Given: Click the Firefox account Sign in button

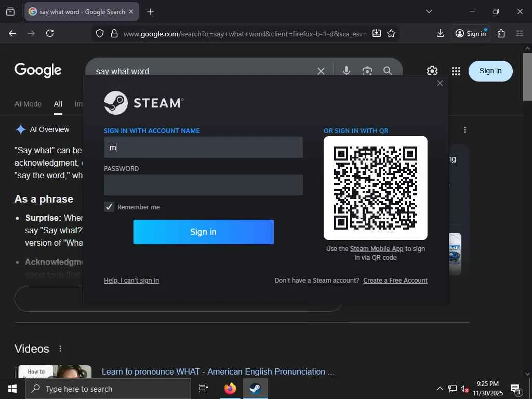Looking at the screenshot, I should coord(471,33).
